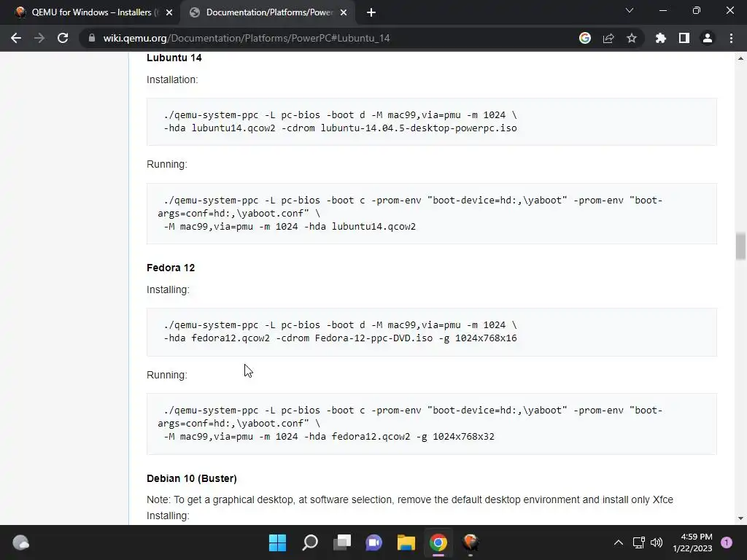The image size is (747, 560).
Task: Switch to Documentation/Platforms/PowerPC tab
Action: coord(267,13)
